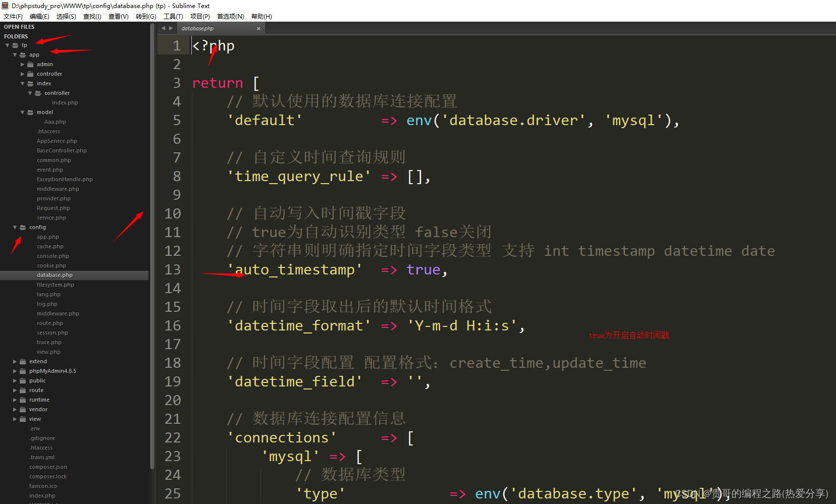The height and width of the screenshot is (504, 836).
Task: Open route.php under config
Action: (x=50, y=323)
